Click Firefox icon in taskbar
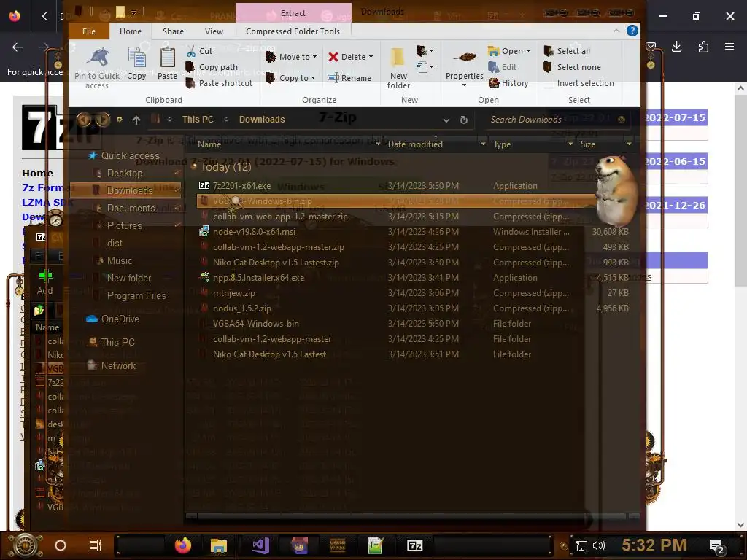747x560 pixels. click(182, 545)
